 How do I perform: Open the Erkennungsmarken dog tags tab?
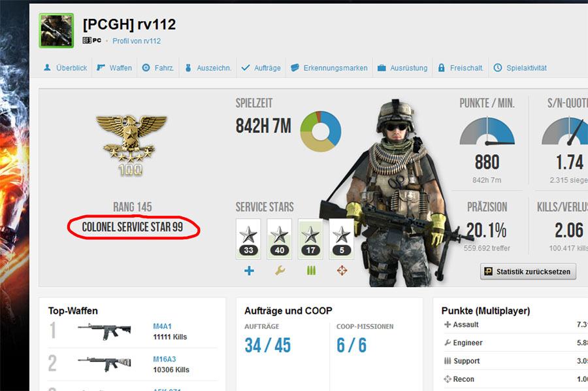(x=329, y=68)
